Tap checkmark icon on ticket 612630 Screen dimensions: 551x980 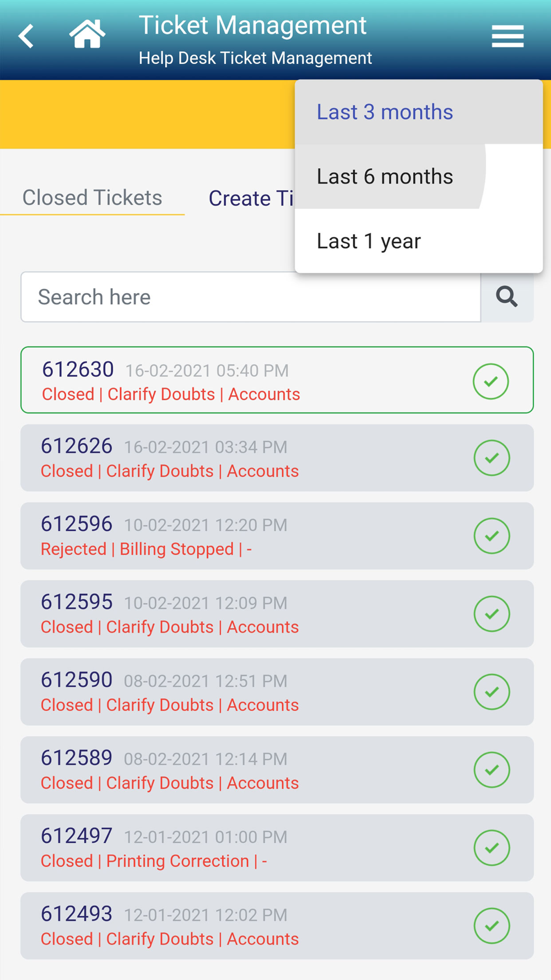point(490,381)
